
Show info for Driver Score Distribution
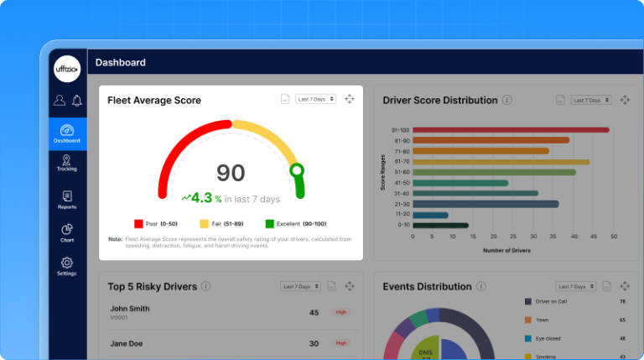(x=506, y=100)
